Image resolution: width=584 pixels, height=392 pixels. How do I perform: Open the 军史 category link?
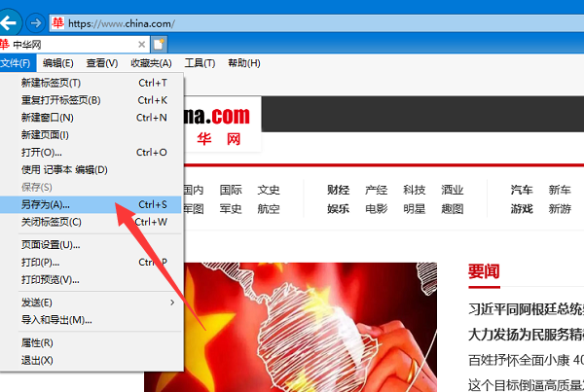pos(231,209)
